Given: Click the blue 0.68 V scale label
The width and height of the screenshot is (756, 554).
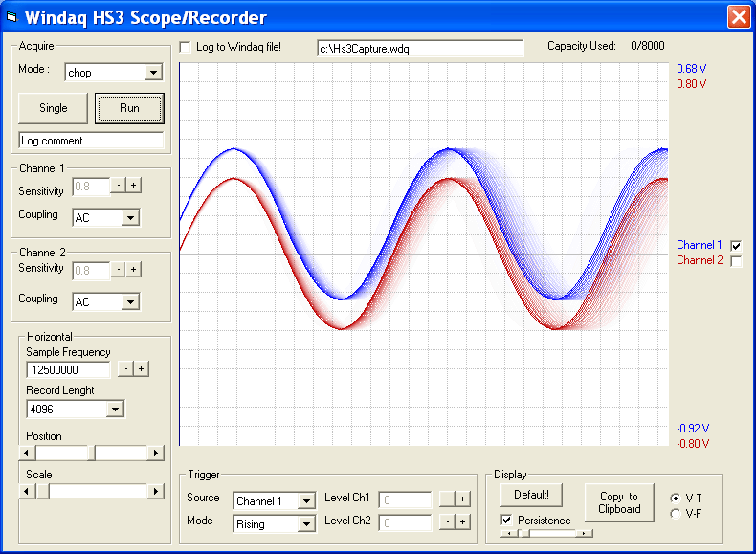Looking at the screenshot, I should [x=691, y=69].
